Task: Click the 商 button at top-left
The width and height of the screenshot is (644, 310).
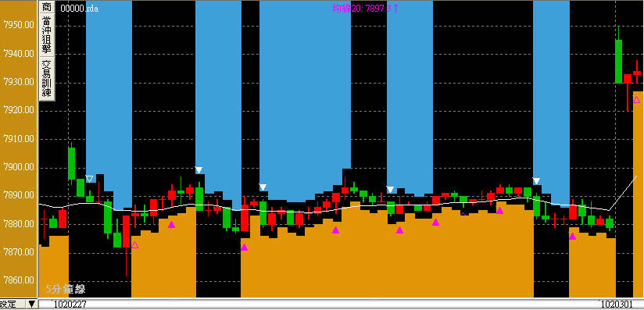Action: (x=47, y=7)
